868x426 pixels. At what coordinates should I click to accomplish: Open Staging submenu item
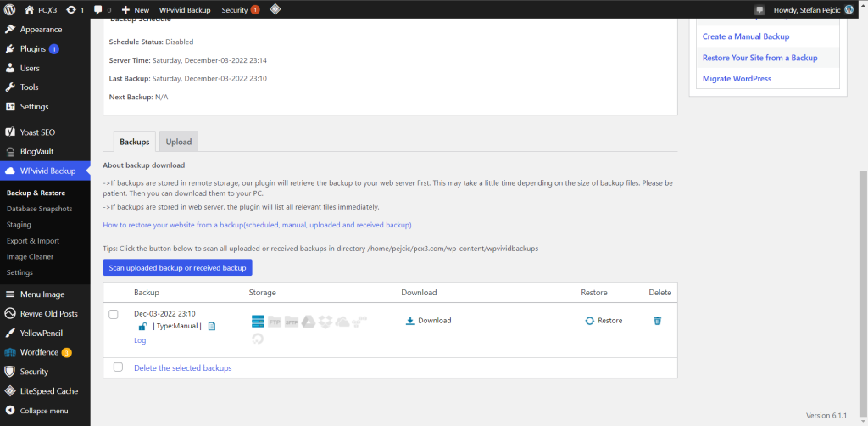[19, 225]
